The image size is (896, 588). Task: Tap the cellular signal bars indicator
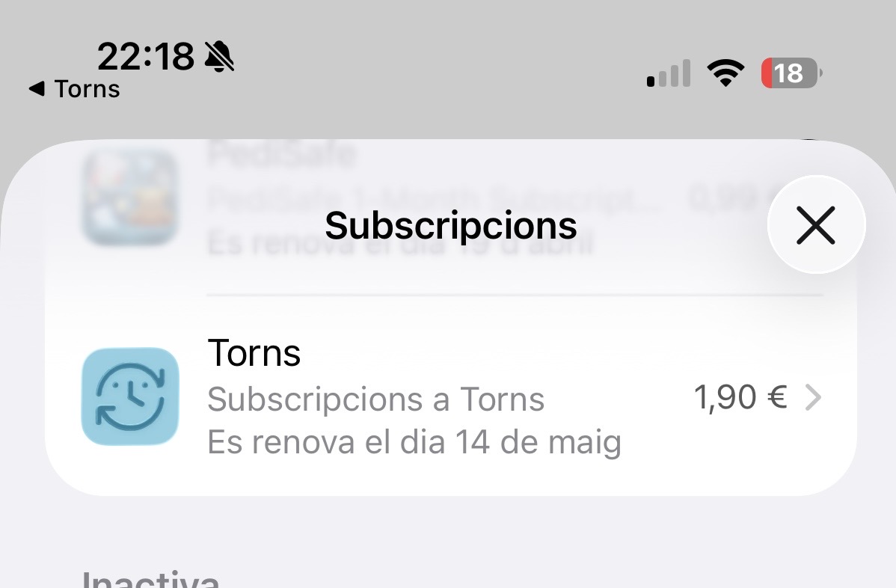pos(669,73)
